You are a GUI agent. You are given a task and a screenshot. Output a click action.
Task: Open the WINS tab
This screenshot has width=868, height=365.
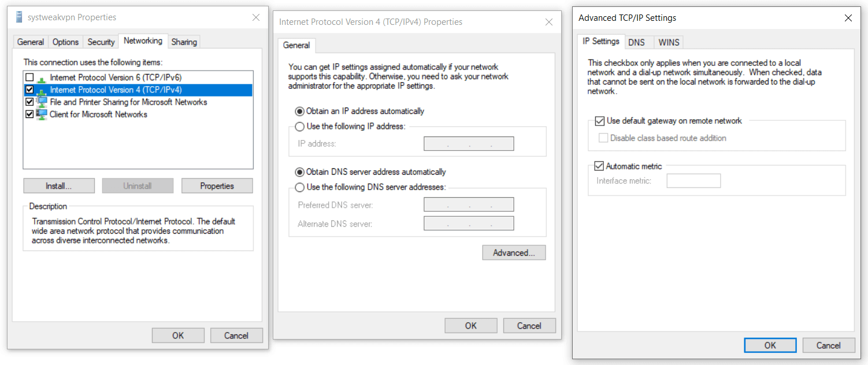pos(669,42)
